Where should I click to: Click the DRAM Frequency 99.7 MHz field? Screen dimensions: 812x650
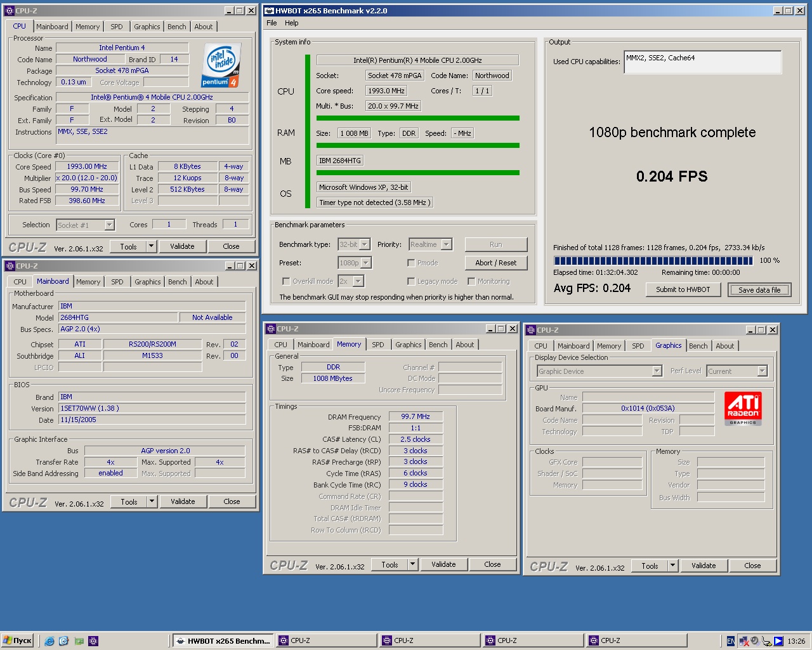(416, 416)
